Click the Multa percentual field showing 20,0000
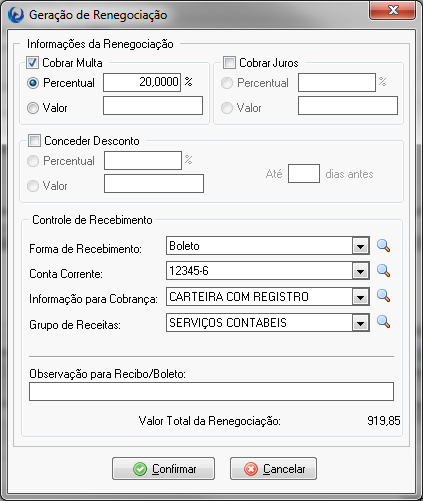 tap(142, 82)
